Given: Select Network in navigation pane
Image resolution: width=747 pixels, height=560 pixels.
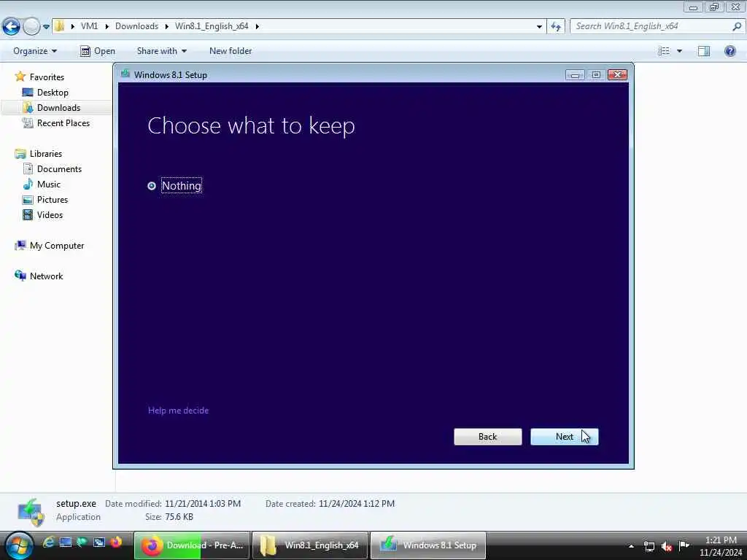Looking at the screenshot, I should [x=39, y=276].
